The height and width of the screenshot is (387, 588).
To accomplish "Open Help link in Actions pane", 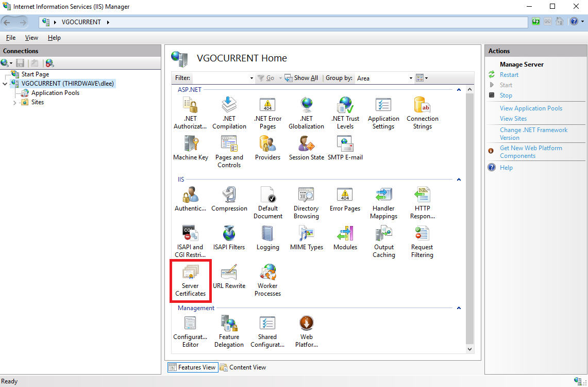I will pos(506,167).
